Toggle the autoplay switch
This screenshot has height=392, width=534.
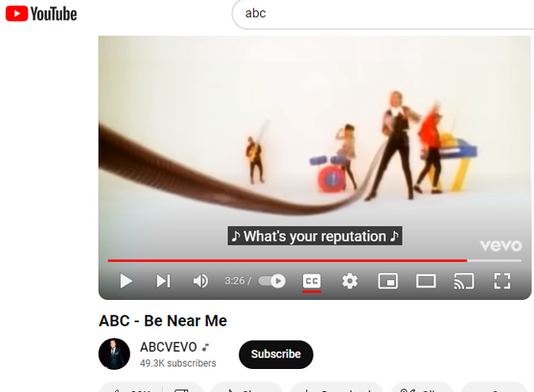(272, 281)
